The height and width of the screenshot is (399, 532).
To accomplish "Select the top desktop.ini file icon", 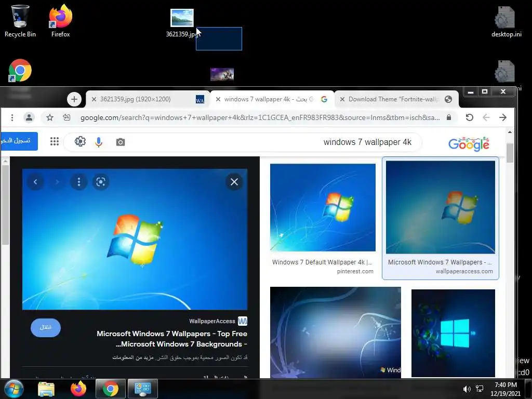I will click(x=506, y=22).
